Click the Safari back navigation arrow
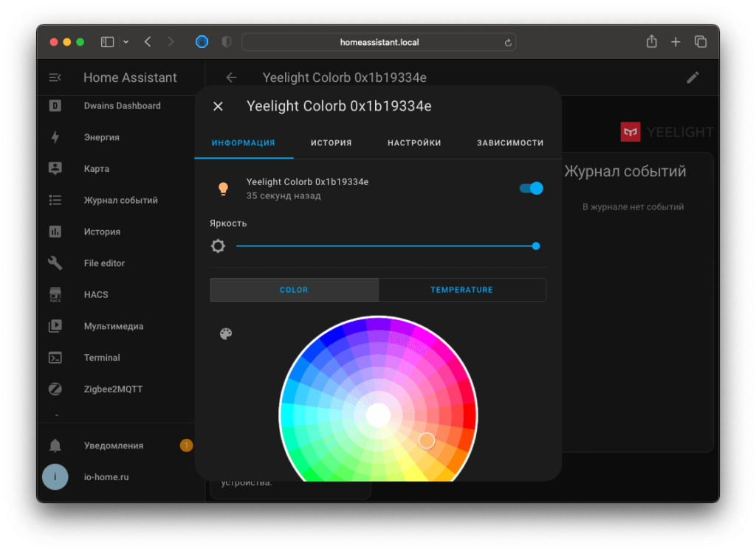This screenshot has height=551, width=756. [x=148, y=42]
